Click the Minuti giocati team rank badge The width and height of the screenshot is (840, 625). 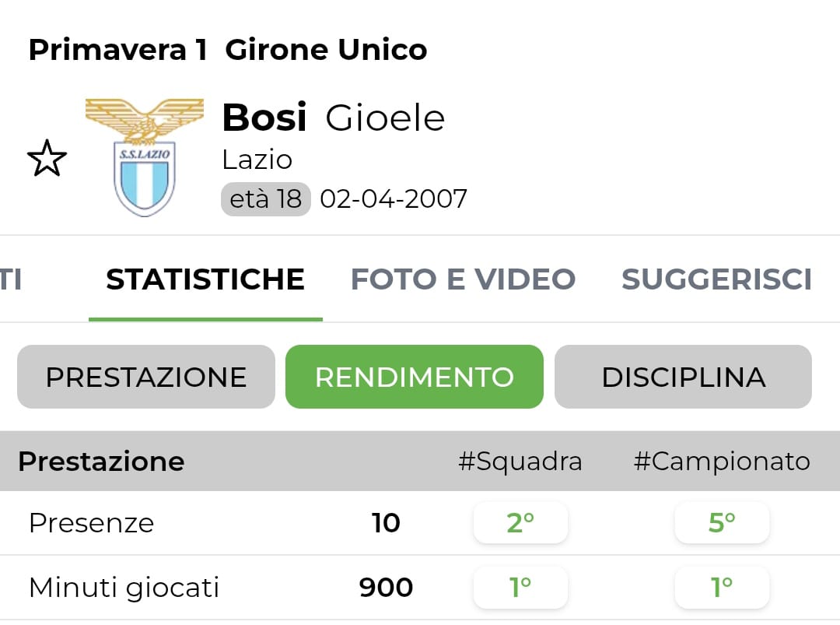pyautogui.click(x=520, y=588)
